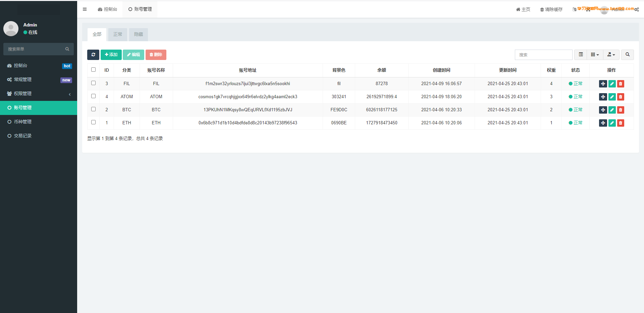This screenshot has height=313, width=644.
Task: Click the red delete icon for FIL row
Action: (621, 84)
